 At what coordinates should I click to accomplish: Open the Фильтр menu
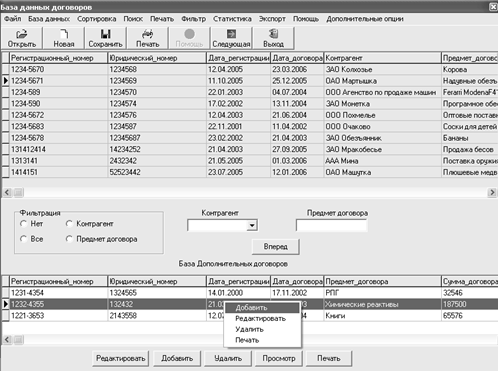193,19
